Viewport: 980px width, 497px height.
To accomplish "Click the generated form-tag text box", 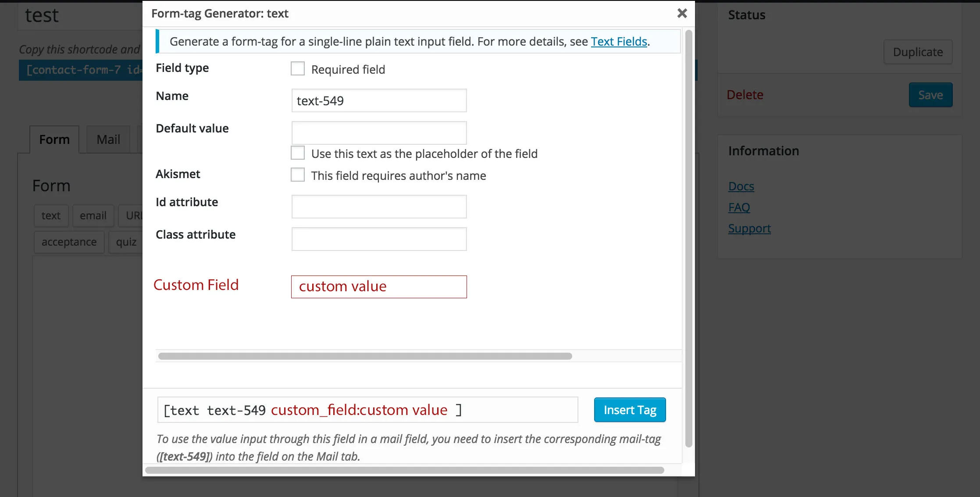I will point(367,410).
